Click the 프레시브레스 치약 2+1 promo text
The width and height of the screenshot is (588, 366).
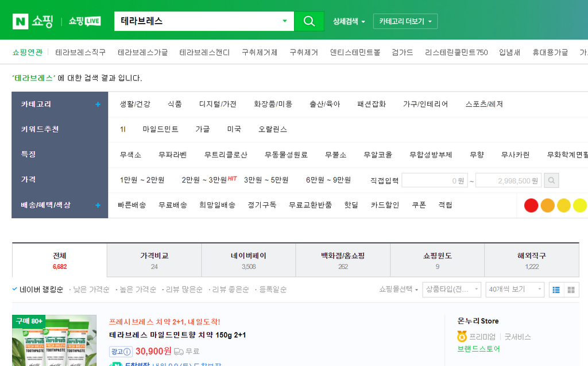tap(165, 322)
